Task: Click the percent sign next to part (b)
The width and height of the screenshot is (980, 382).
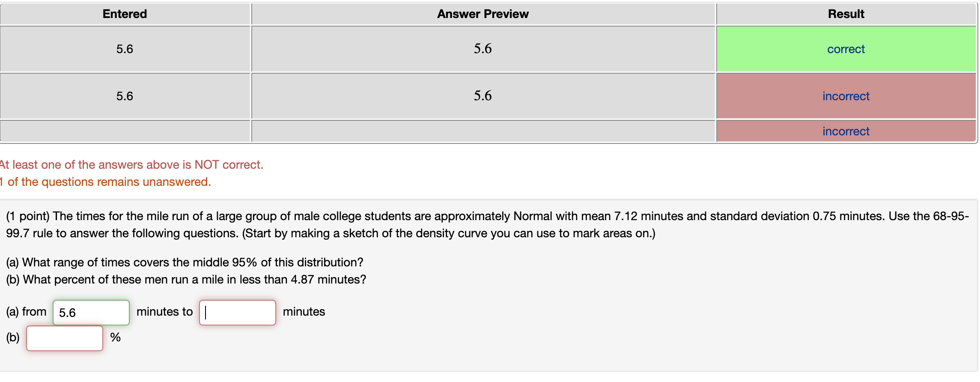Action: [115, 338]
